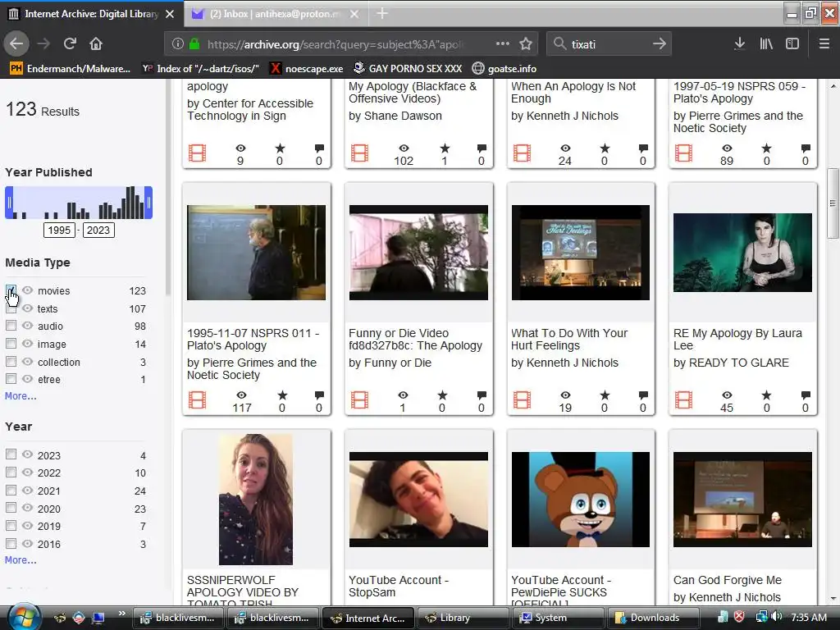Click the views eye icon on Plato's Apology 117 card
Screen dimensions: 840x630
point(242,395)
